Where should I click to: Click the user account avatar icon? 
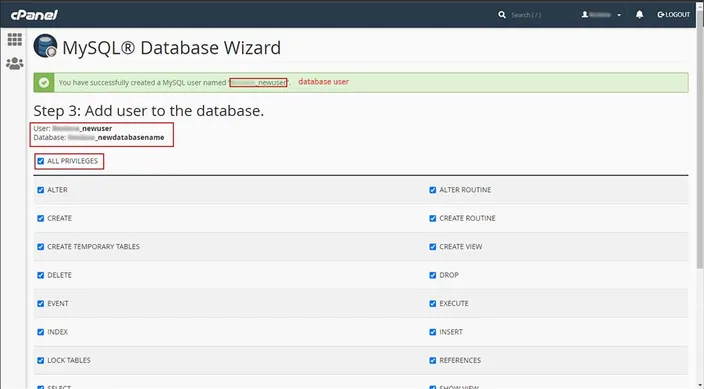pyautogui.click(x=585, y=15)
